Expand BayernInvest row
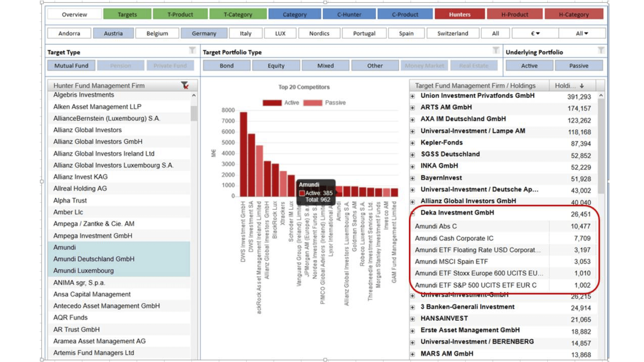The height and width of the screenshot is (362, 644). pos(413,178)
